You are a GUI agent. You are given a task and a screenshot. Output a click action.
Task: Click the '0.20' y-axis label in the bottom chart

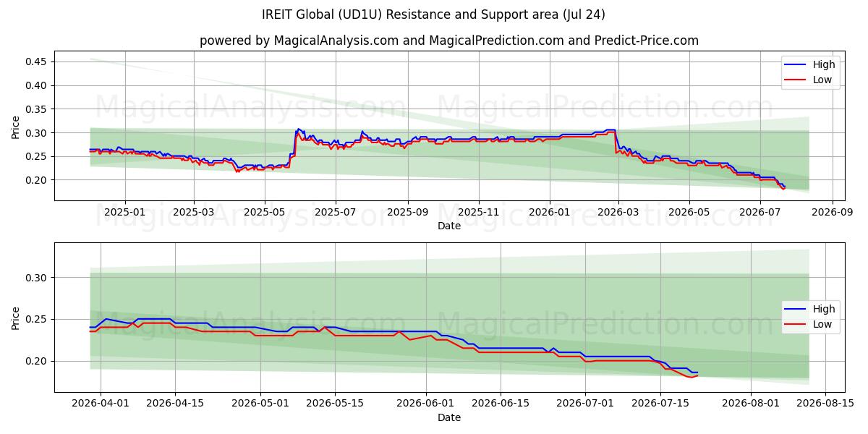coord(38,361)
